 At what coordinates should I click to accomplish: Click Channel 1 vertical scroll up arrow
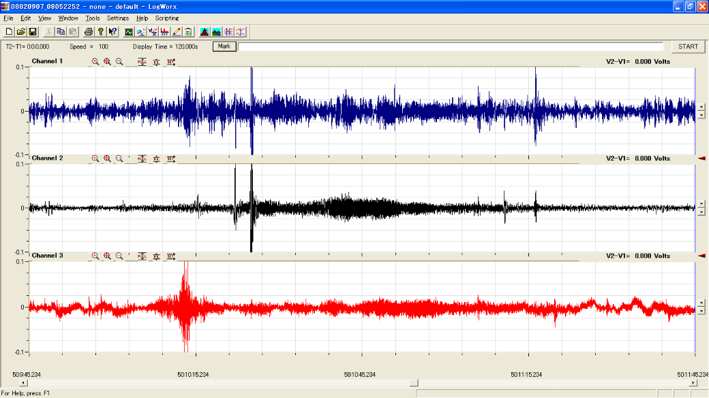pyautogui.click(x=701, y=108)
